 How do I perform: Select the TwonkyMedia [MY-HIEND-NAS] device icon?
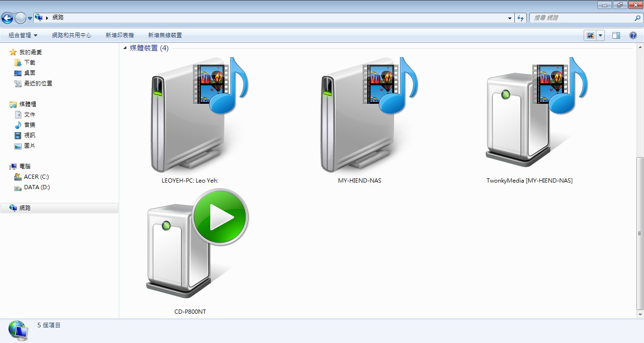536,112
